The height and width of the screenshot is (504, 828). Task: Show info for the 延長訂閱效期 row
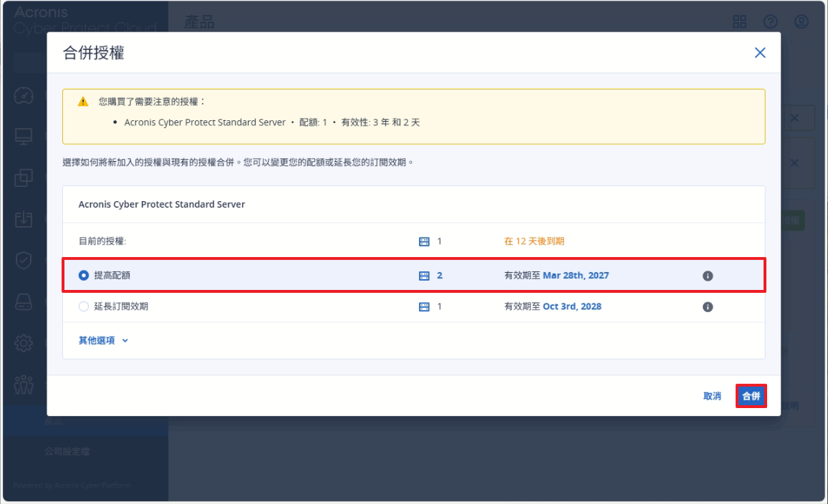(x=708, y=307)
